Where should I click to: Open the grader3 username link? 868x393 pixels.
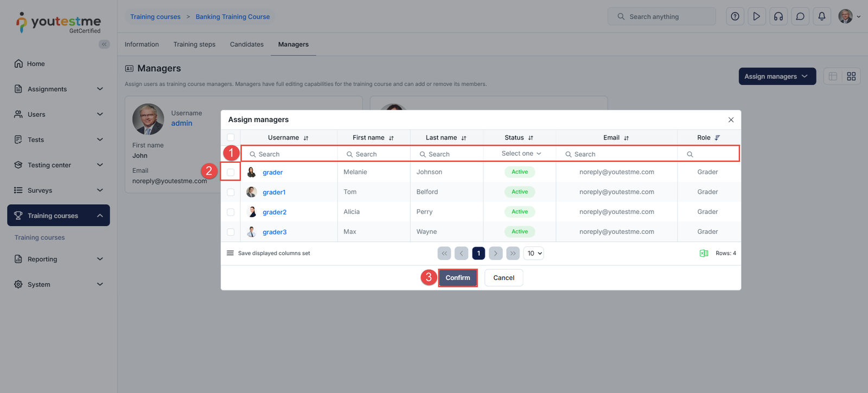(275, 232)
